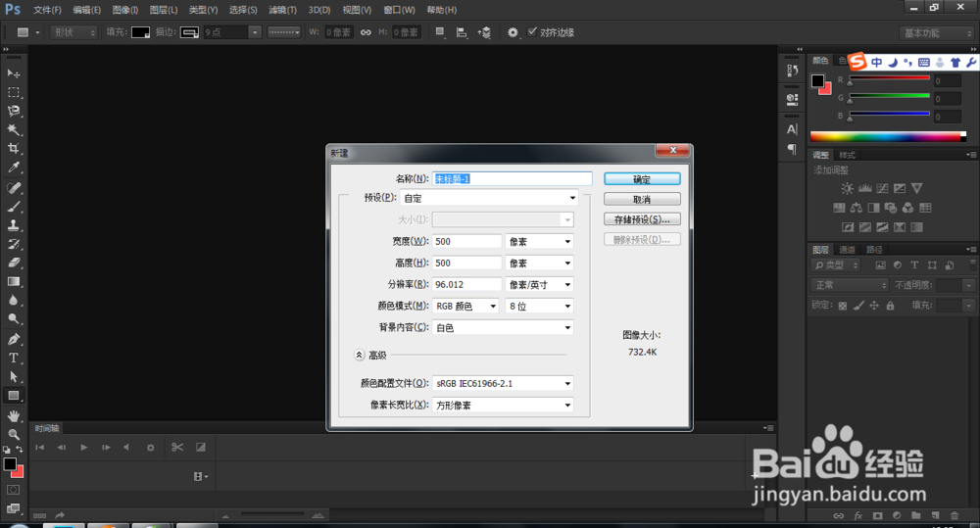The width and height of the screenshot is (980, 528).
Task: Toggle lock position icon in Layers
Action: [x=874, y=306]
